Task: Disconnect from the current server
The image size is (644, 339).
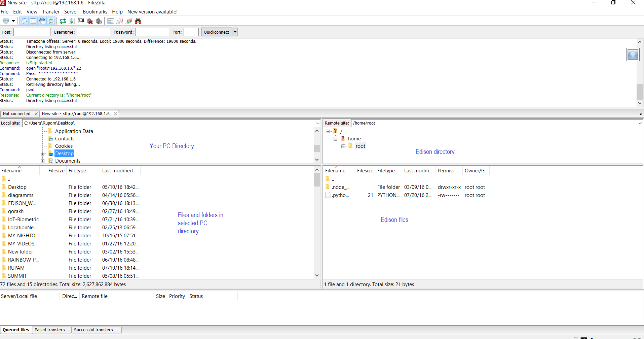Action: click(90, 21)
